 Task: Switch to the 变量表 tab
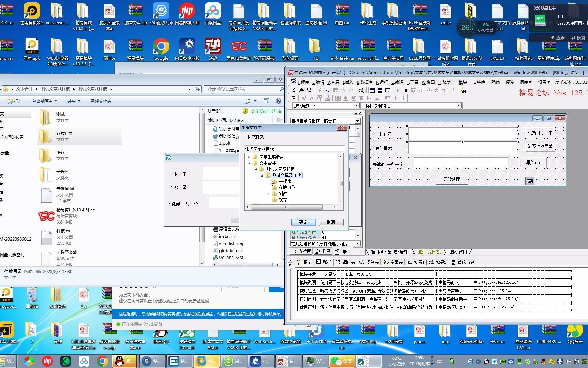393,262
